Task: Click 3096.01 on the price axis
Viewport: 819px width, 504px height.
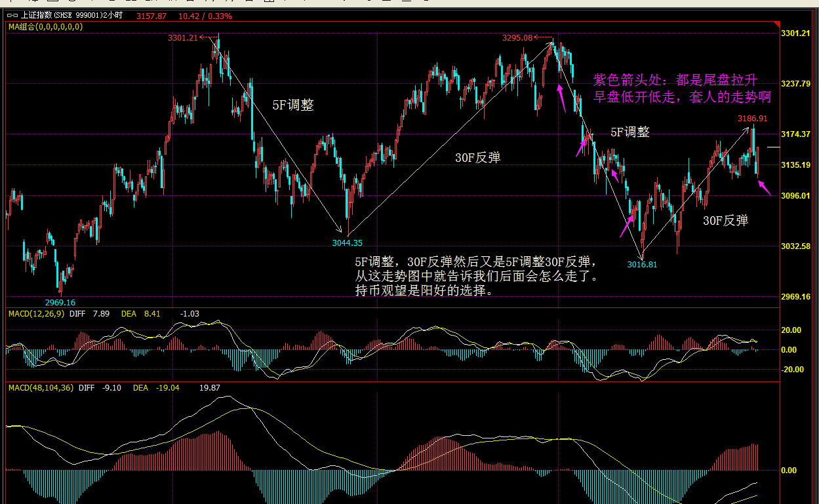Action: pos(797,196)
